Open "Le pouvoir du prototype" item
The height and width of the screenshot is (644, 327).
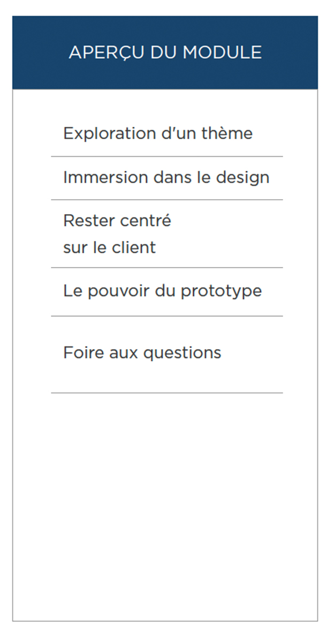pos(162,291)
